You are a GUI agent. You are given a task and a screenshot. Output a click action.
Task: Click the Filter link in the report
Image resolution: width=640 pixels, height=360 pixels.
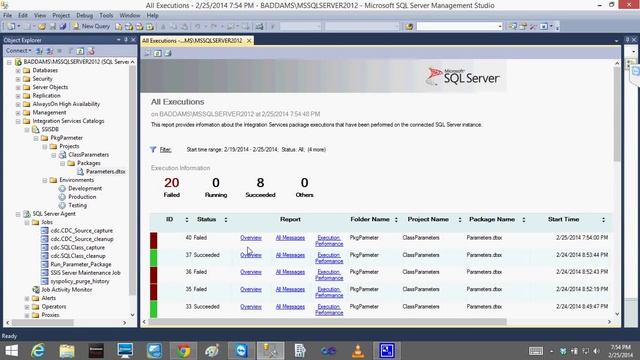(x=165, y=150)
